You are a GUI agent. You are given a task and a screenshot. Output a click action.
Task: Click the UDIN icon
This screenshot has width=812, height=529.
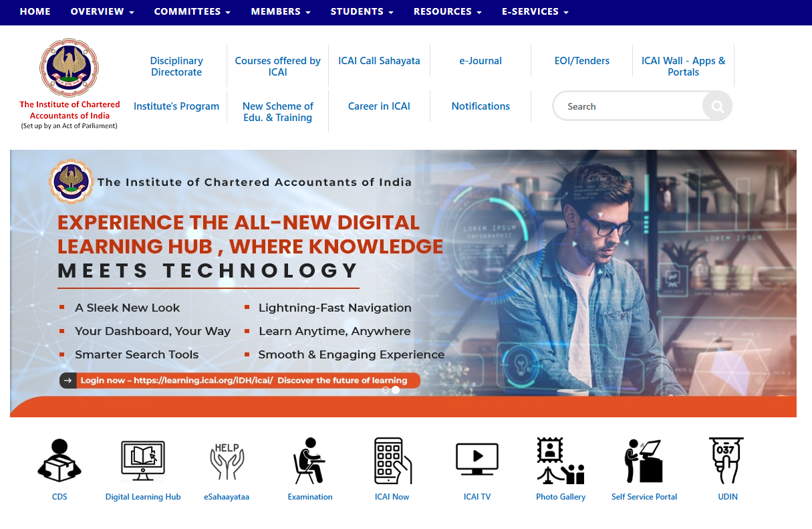[x=727, y=461]
